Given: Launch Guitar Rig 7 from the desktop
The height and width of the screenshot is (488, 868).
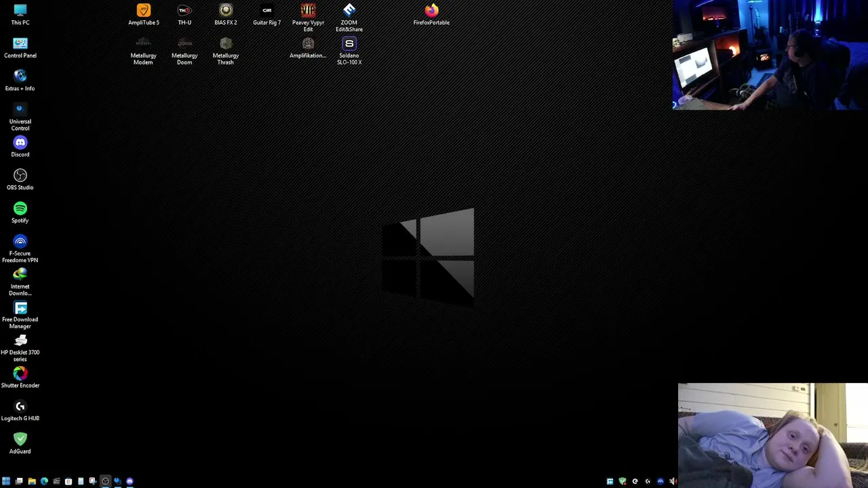Looking at the screenshot, I should point(267,14).
